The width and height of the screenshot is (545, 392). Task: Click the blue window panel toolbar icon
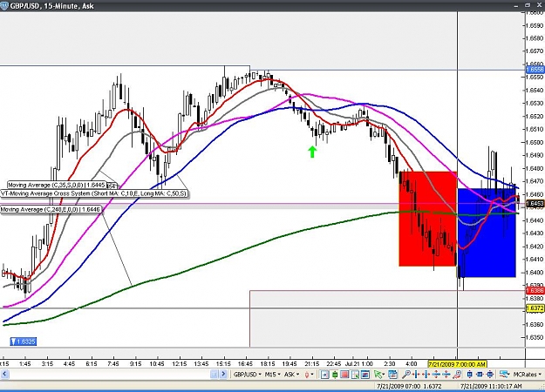coord(365,375)
